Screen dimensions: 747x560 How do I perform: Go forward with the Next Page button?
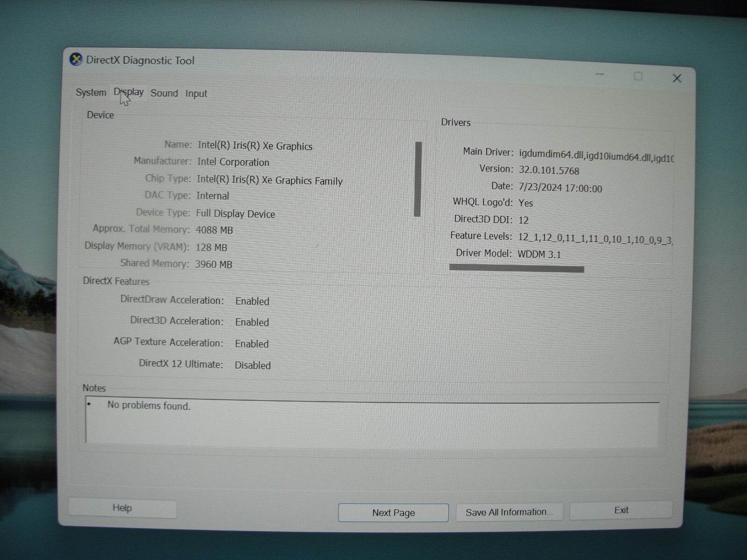pyautogui.click(x=393, y=512)
